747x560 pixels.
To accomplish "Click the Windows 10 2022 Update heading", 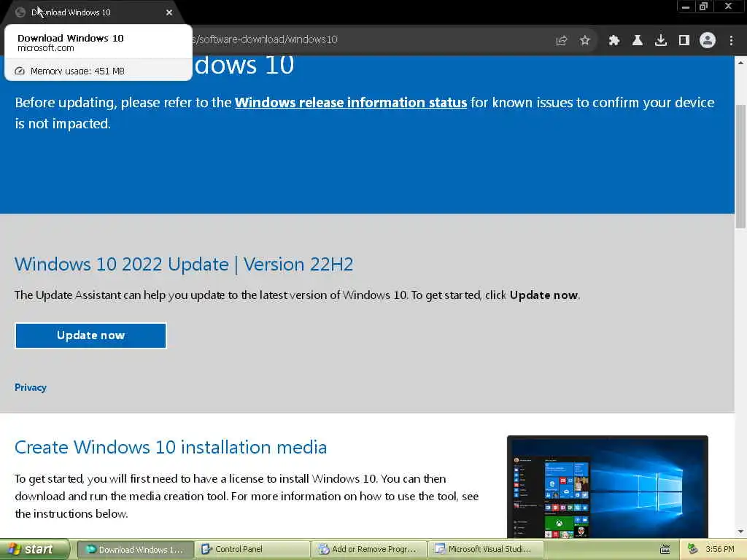I will point(184,264).
